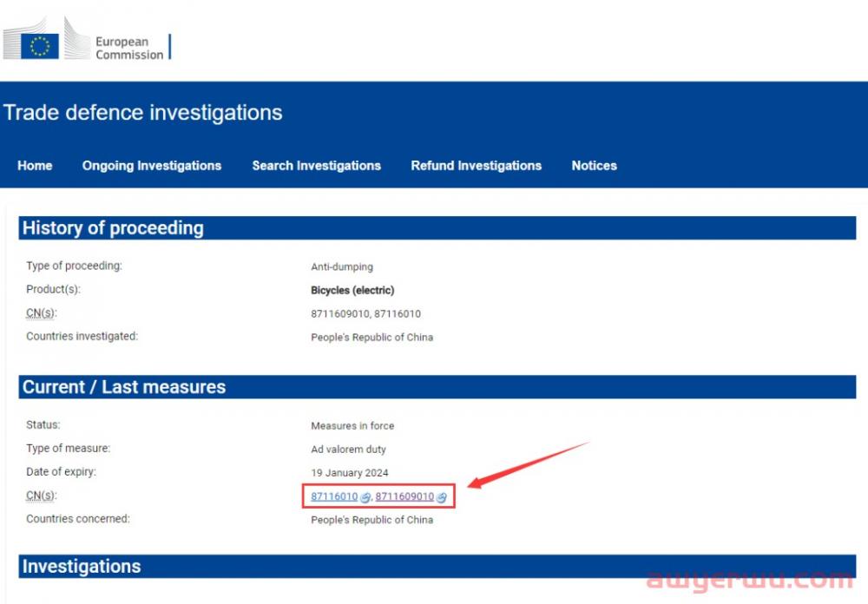The height and width of the screenshot is (604, 868).
Task: Click the Type of measure label
Action: [68, 448]
